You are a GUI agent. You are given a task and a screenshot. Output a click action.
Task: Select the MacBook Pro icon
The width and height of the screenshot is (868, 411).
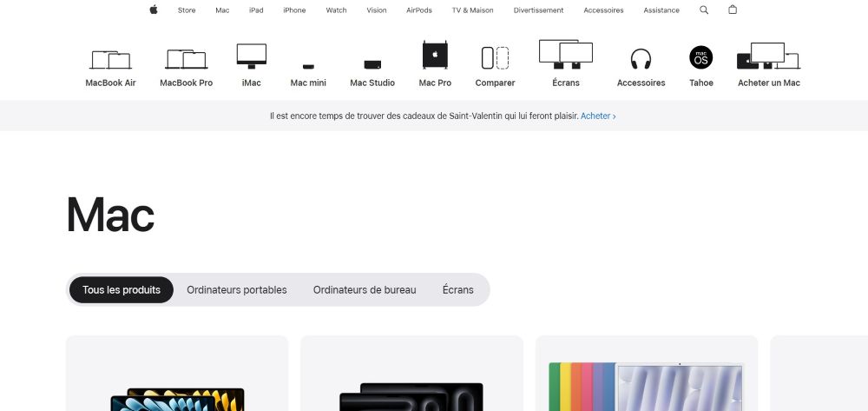pos(186,59)
